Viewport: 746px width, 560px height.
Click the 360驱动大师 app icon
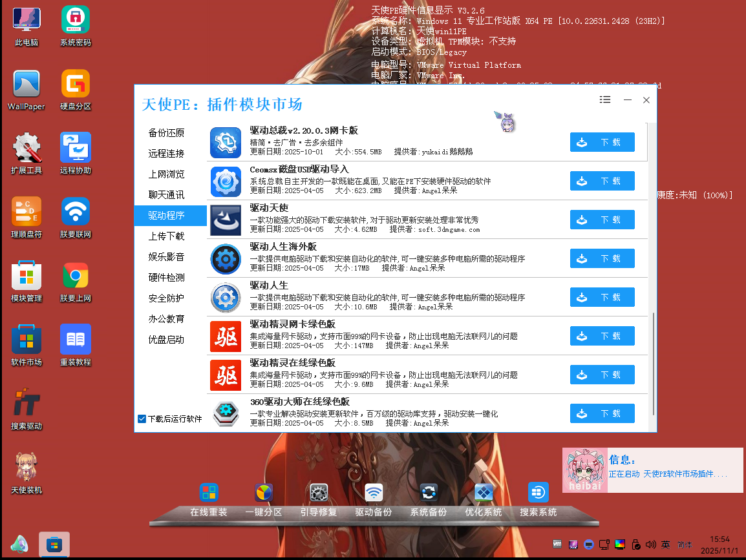(x=226, y=413)
